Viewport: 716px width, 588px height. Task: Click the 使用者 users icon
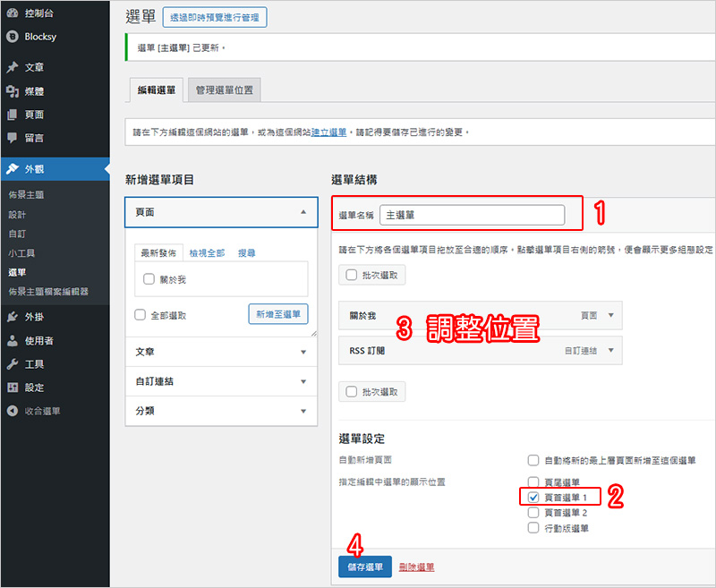coord(13,341)
